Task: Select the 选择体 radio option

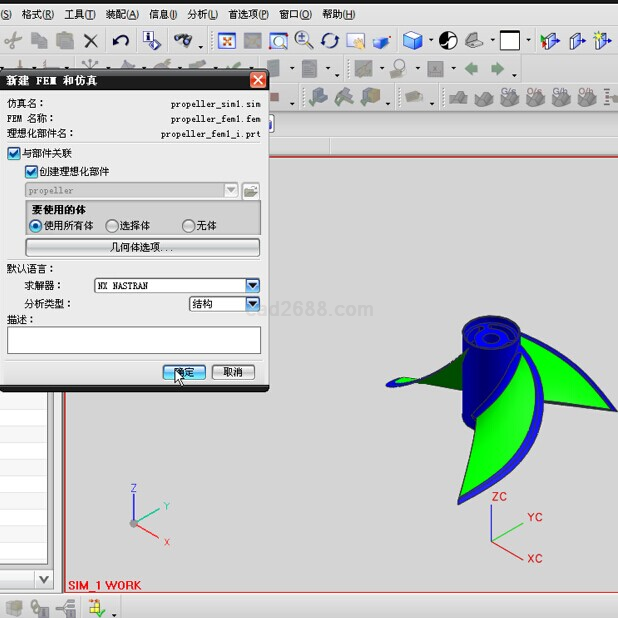Action: point(112,226)
